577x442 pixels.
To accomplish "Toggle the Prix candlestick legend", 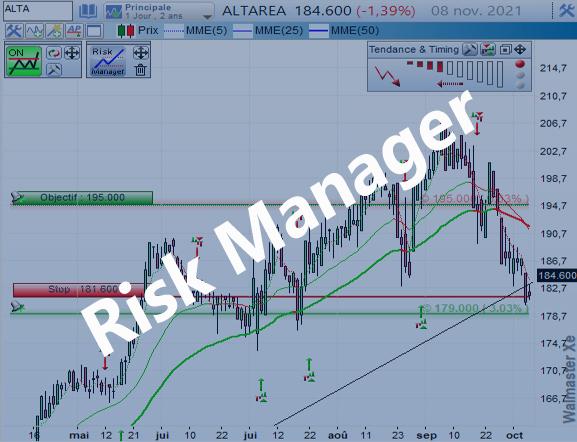I will (x=138, y=31).
